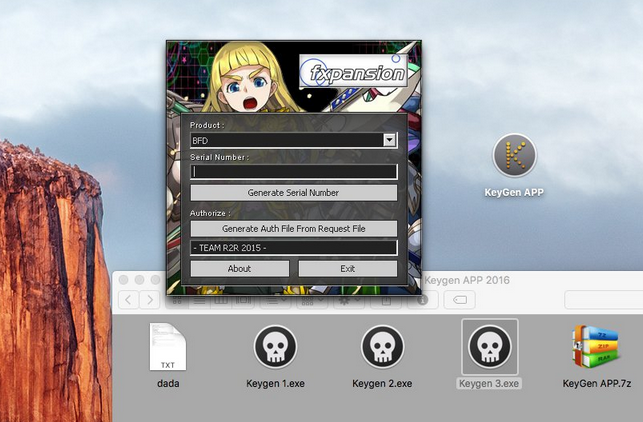Open the KeyGen APP desktop icon
643x422 pixels.
point(514,156)
